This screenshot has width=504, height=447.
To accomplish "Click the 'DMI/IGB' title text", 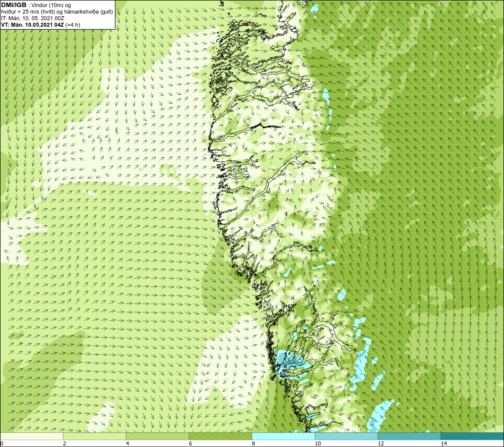I will tap(14, 5).
